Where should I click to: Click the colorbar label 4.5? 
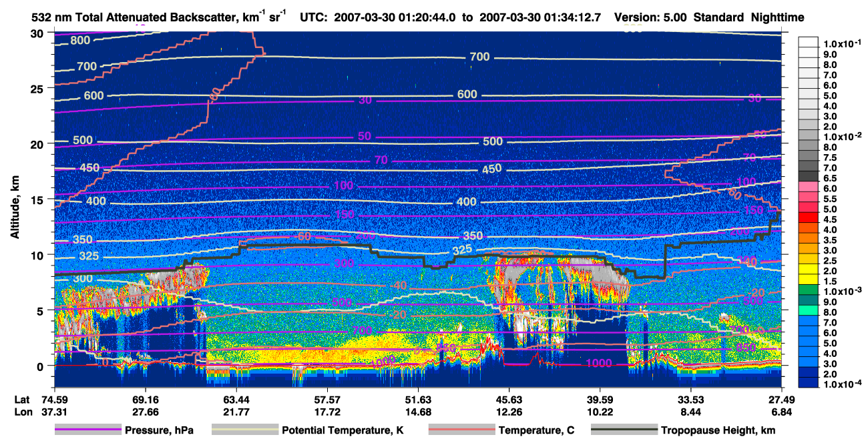click(830, 219)
